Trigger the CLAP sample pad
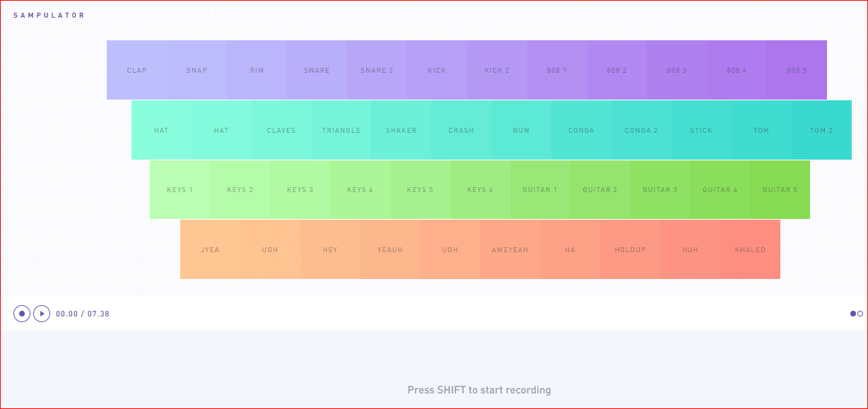Image resolution: width=868 pixels, height=409 pixels. pos(136,70)
